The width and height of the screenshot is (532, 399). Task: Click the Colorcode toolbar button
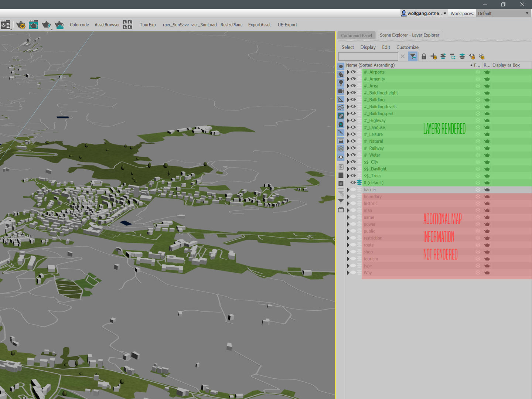pyautogui.click(x=79, y=25)
